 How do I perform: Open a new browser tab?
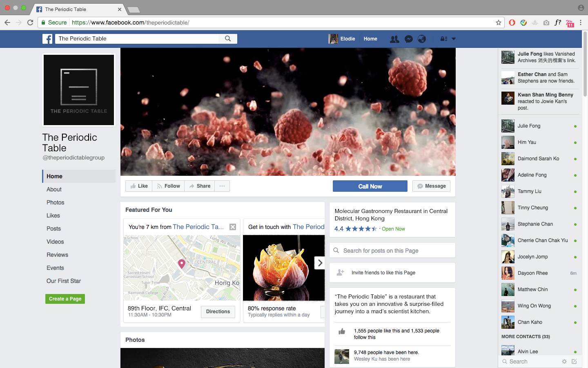tap(134, 9)
